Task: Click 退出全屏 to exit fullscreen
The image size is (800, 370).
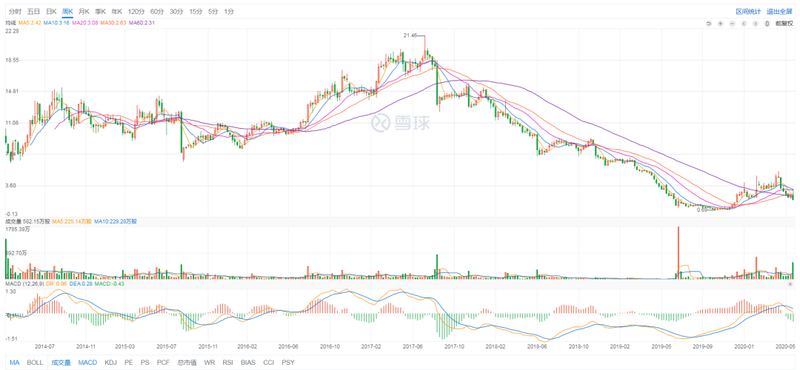Action: click(779, 11)
